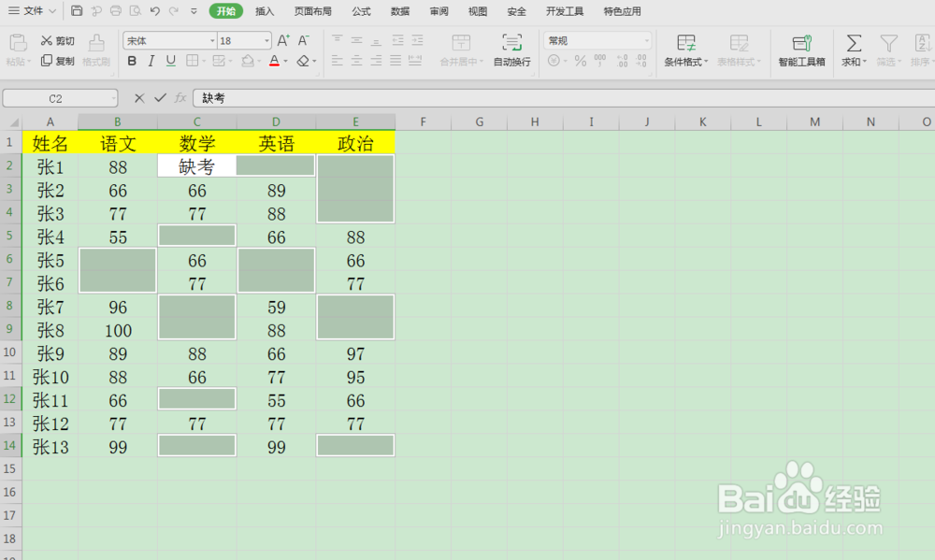The height and width of the screenshot is (560, 935).
Task: Open Conditional formatting (条件格式) menu
Action: pyautogui.click(x=685, y=50)
